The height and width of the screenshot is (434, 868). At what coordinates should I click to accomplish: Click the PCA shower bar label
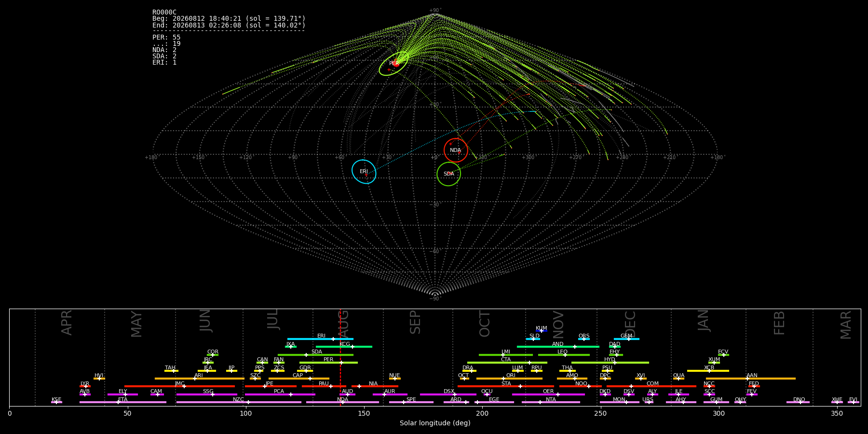(x=279, y=392)
